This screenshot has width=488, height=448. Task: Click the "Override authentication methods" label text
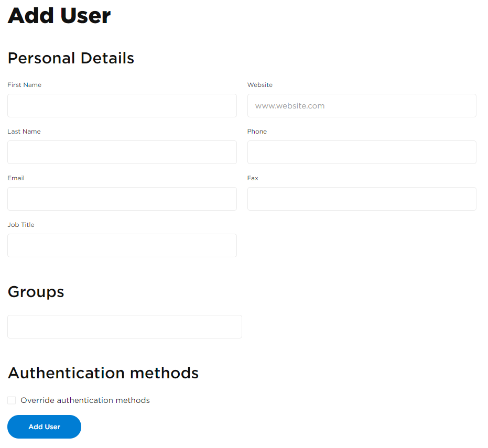point(85,400)
